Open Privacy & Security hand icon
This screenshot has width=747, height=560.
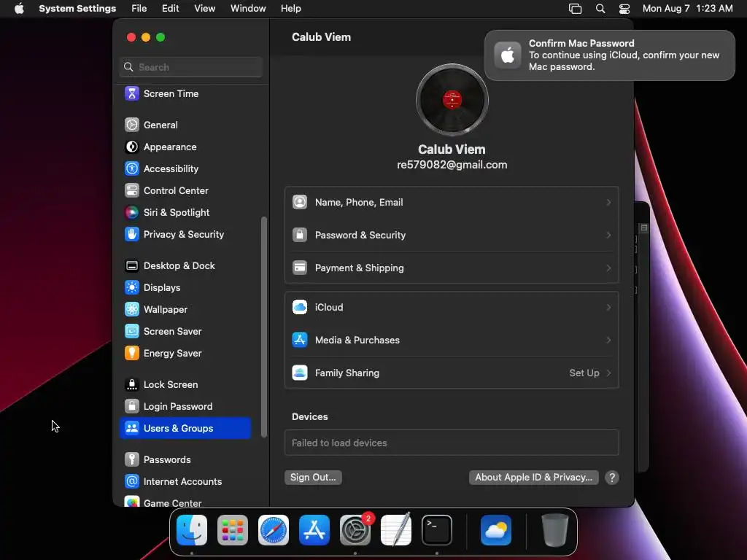tap(131, 234)
